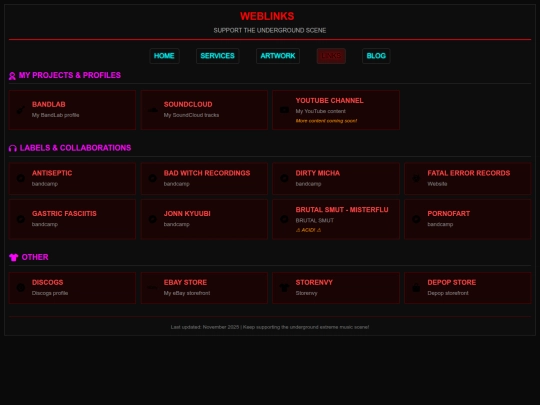Screen dimensions: 540x405
Task: Click the shopping bag icon on Depop Store
Action: coord(416,288)
